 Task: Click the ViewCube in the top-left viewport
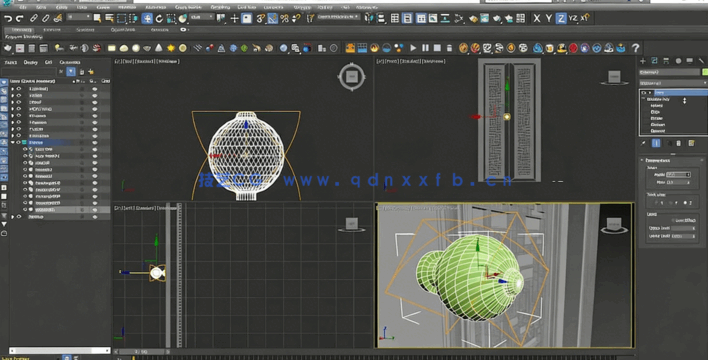(352, 77)
